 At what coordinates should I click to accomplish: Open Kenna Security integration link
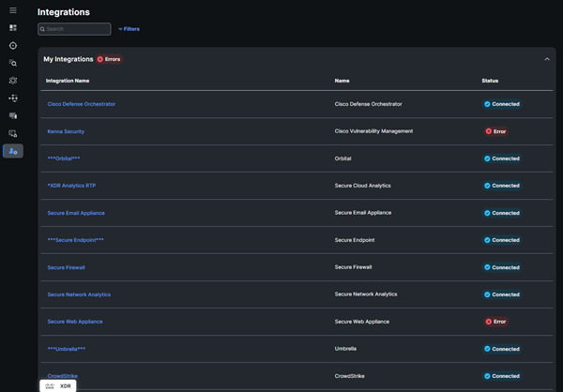66,131
